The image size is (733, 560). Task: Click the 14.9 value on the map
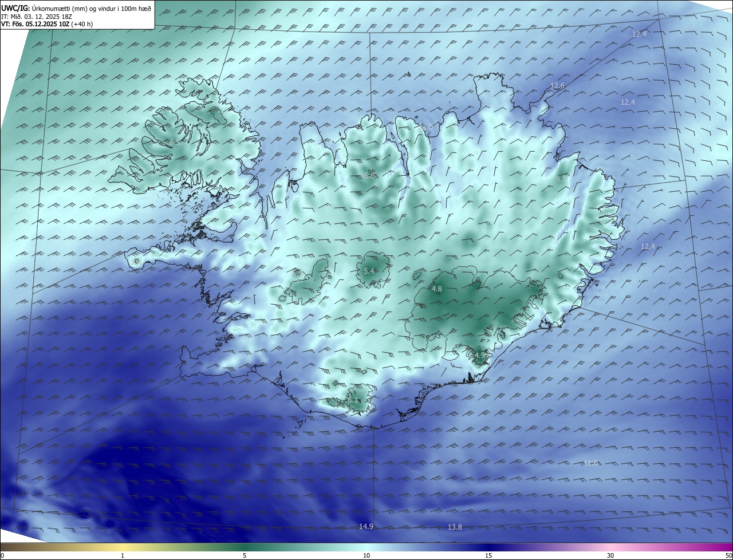click(x=366, y=526)
